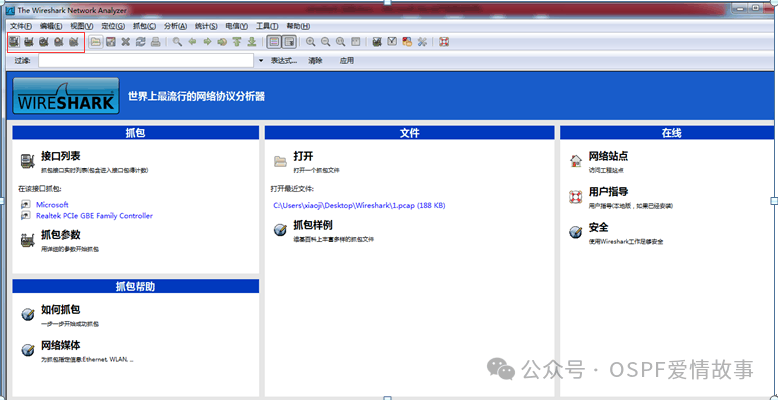Click the help lifebuoy icon in toolbar
Screen dimensions: 778x400
tap(444, 42)
